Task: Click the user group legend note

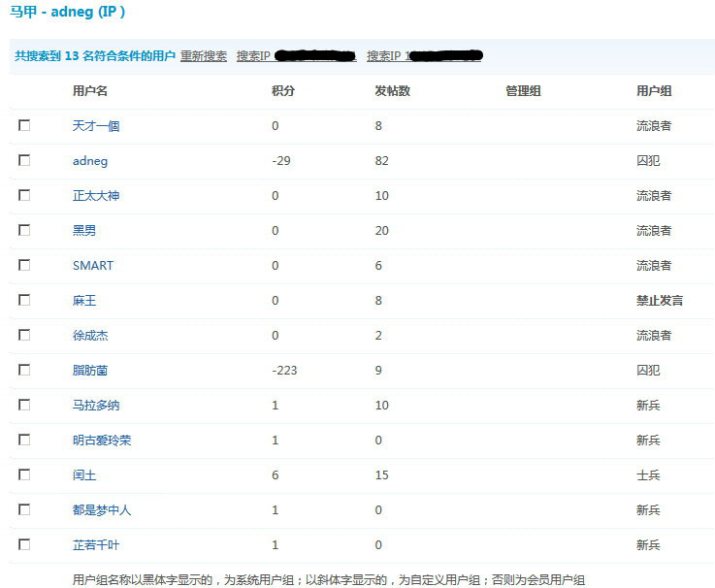Action: click(329, 580)
